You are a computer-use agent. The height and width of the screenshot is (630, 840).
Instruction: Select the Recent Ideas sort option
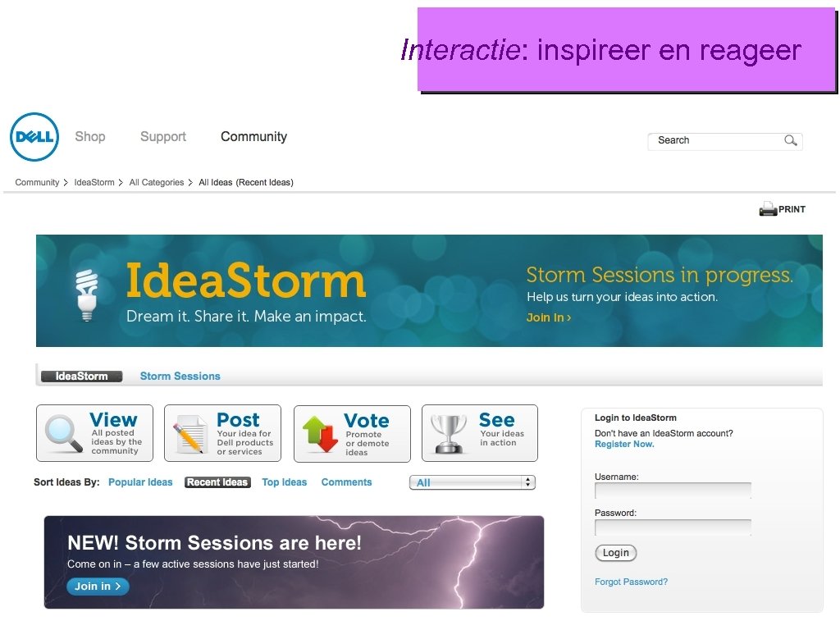point(217,482)
